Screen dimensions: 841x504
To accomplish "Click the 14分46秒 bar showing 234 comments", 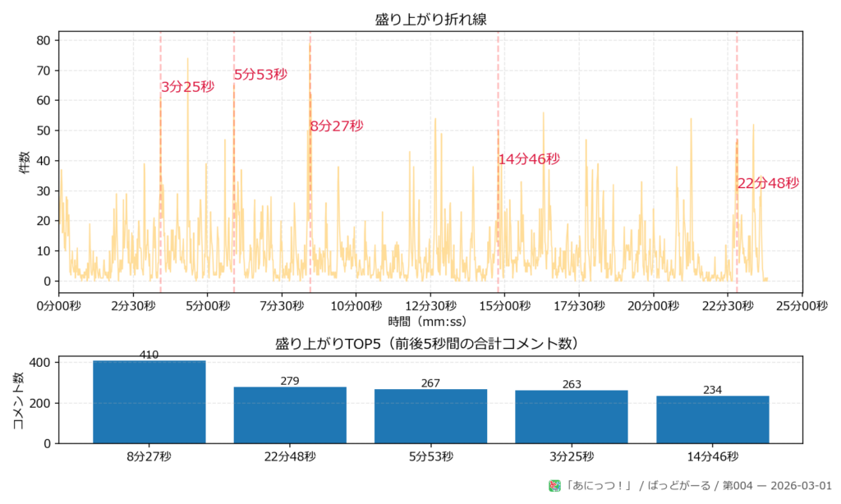I will (711, 419).
